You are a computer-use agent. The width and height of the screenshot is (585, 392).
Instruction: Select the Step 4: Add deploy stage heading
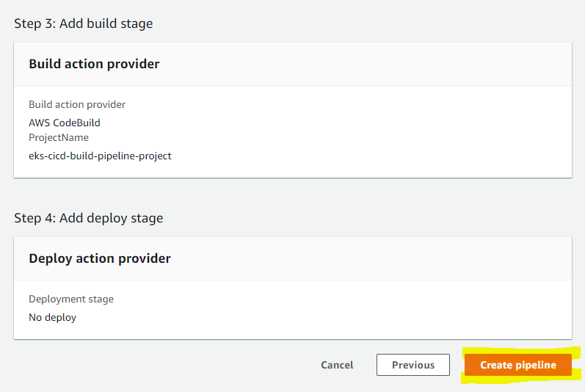click(x=89, y=218)
